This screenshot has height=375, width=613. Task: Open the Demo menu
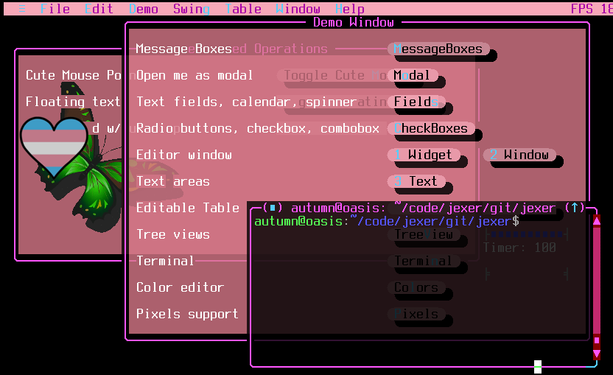tap(143, 9)
